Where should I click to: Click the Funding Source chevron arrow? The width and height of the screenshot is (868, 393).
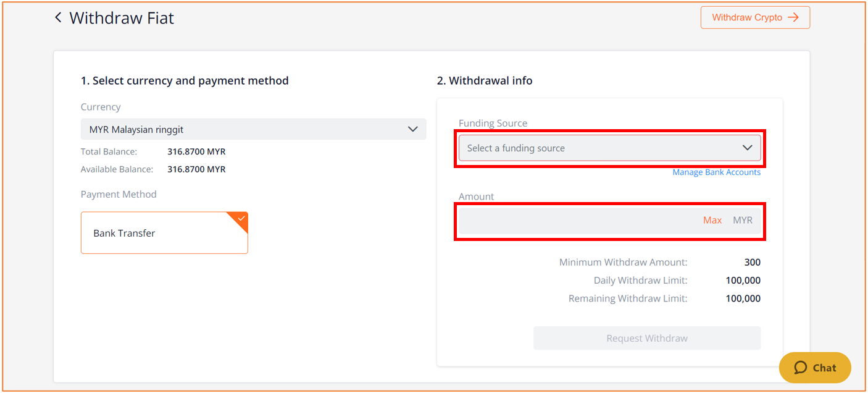747,148
